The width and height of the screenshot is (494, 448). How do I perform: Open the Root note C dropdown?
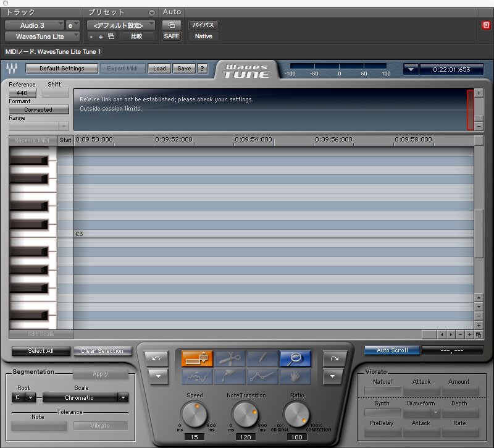tap(23, 397)
